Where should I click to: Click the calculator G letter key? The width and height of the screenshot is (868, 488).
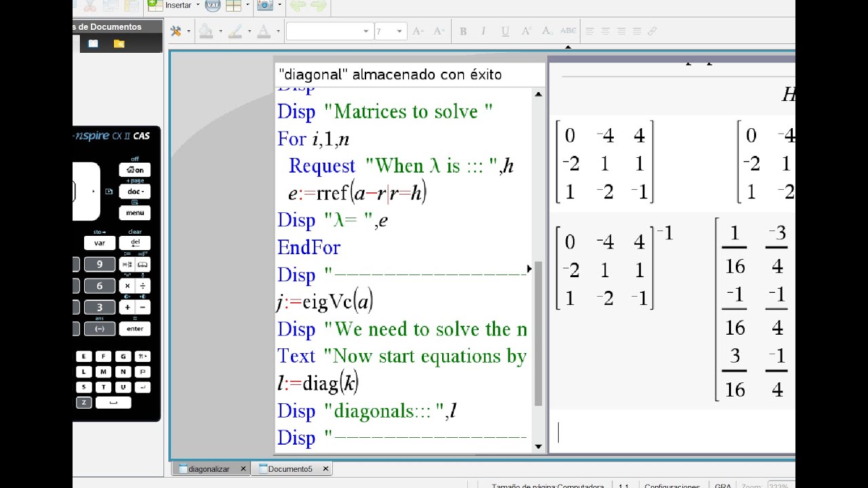[123, 356]
